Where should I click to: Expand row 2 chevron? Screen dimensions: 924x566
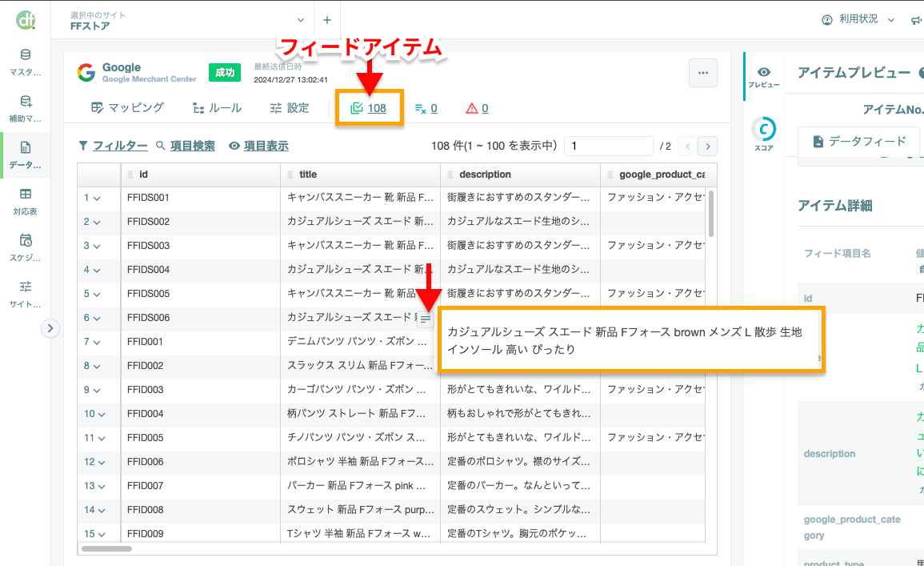98,223
